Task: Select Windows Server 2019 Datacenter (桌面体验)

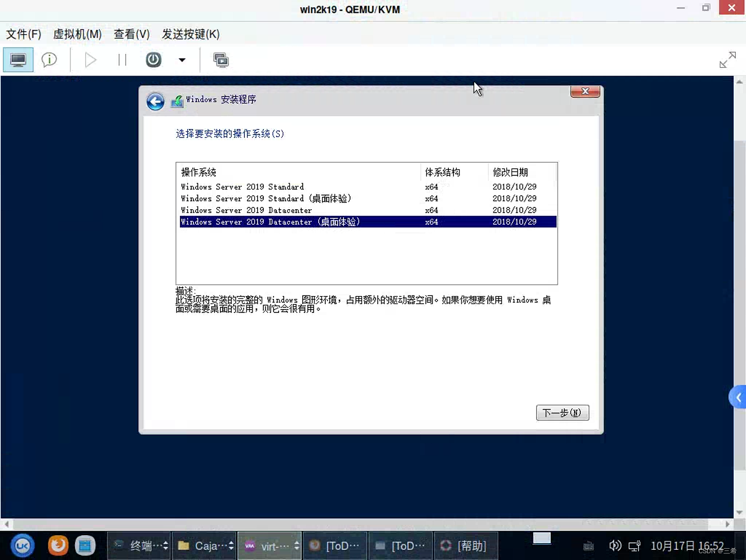Action: coord(368,222)
